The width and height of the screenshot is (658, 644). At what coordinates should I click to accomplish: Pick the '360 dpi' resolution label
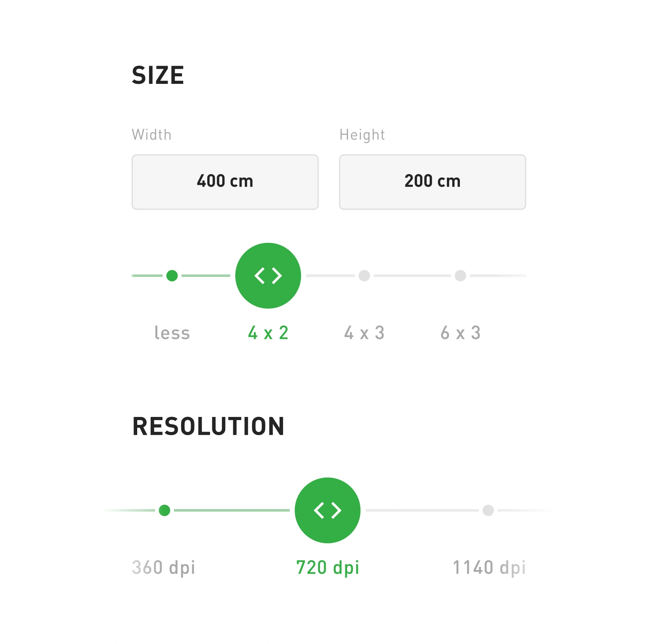tap(164, 568)
